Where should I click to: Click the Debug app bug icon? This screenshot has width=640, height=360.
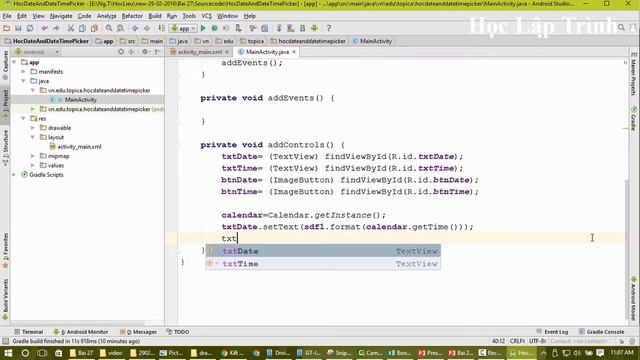click(x=214, y=28)
